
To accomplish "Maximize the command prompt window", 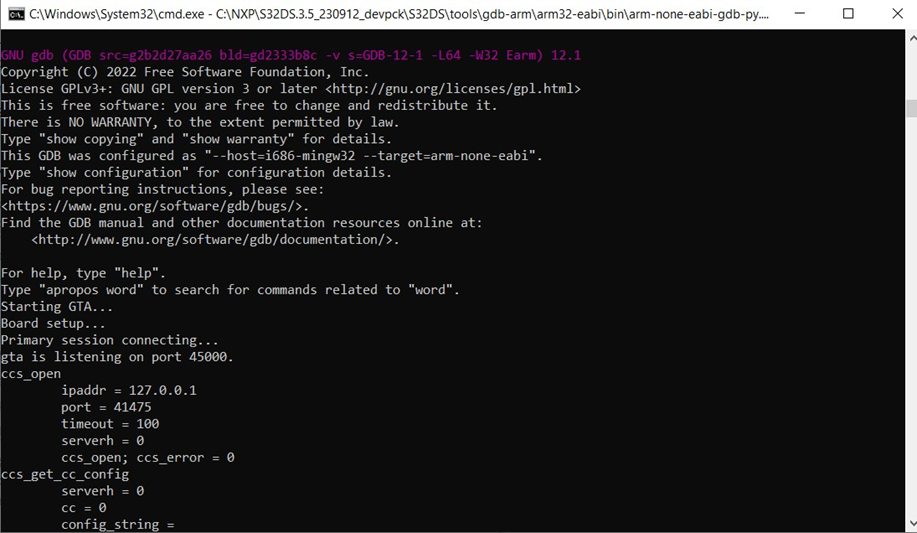I will pos(848,14).
